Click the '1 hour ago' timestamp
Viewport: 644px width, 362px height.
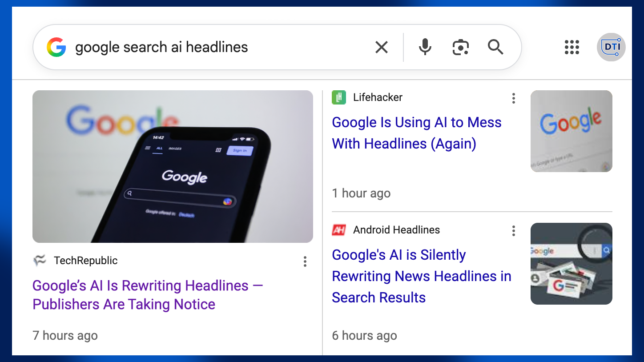click(361, 193)
